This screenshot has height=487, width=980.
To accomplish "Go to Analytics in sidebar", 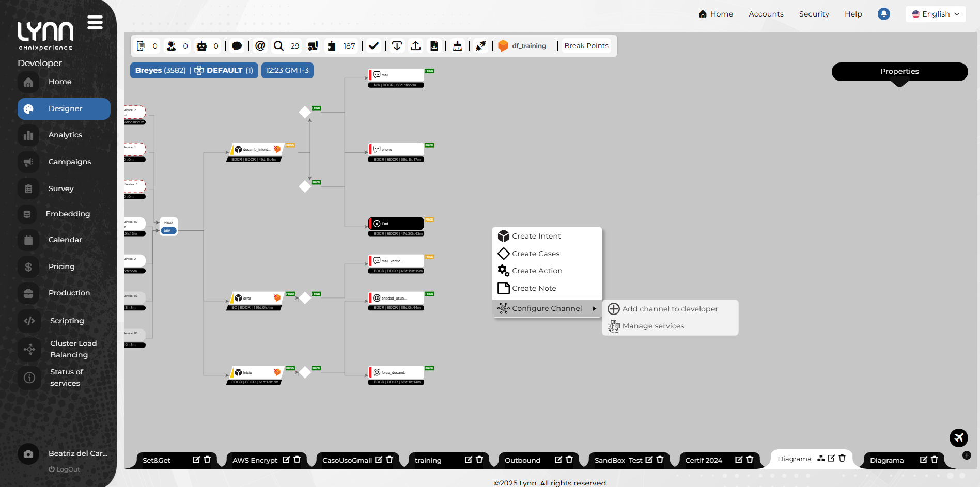I will point(64,135).
